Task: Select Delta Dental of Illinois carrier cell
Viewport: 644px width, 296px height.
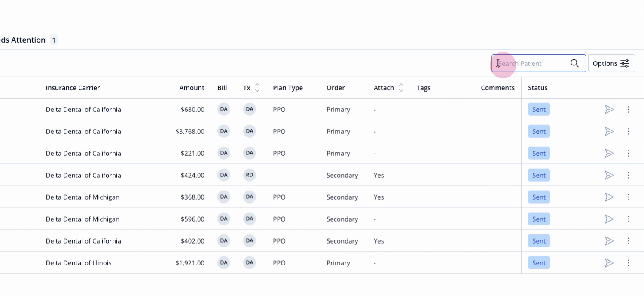Action: click(x=79, y=263)
